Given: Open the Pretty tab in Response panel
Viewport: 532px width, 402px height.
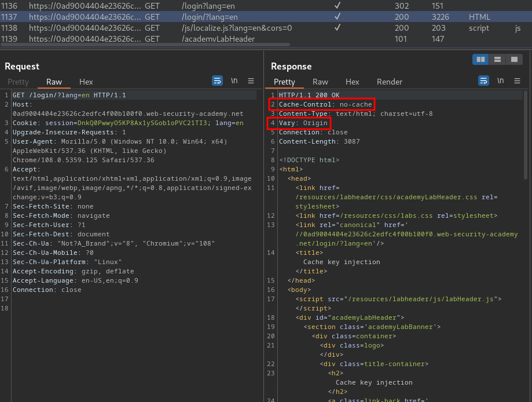Looking at the screenshot, I should [x=284, y=82].
